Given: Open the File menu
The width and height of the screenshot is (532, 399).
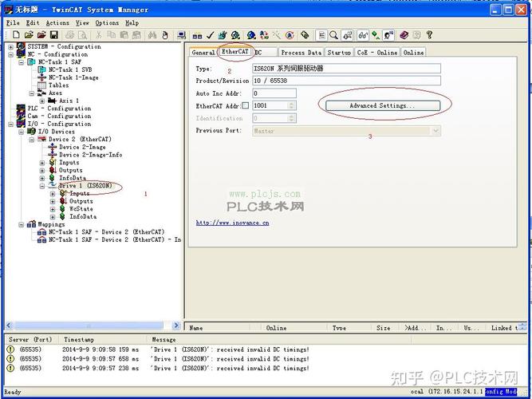Looking at the screenshot, I should point(13,23).
